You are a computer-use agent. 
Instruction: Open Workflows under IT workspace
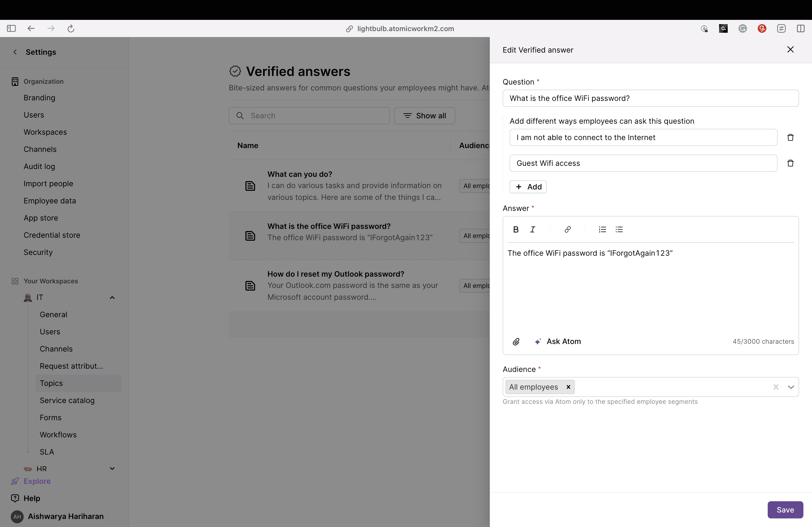(x=58, y=435)
